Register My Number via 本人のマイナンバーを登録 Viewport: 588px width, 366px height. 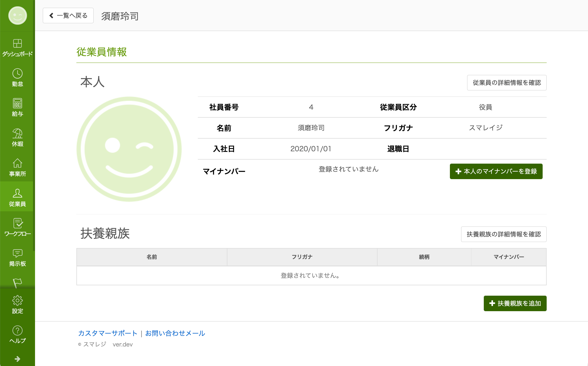point(496,171)
